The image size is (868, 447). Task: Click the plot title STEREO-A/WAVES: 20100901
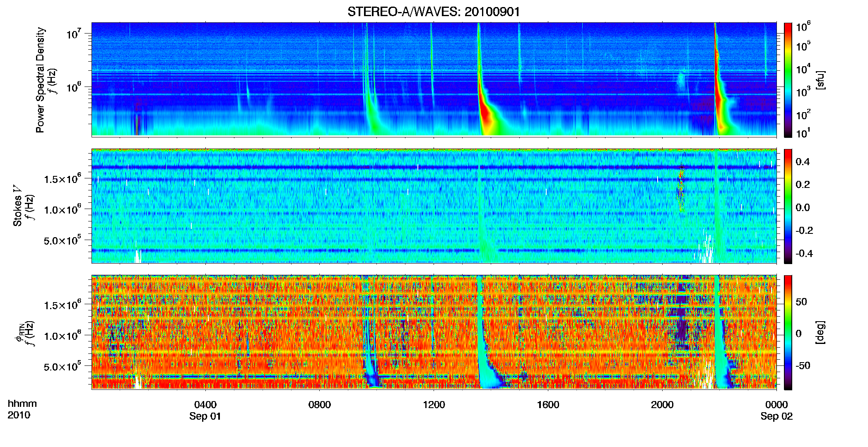[434, 12]
